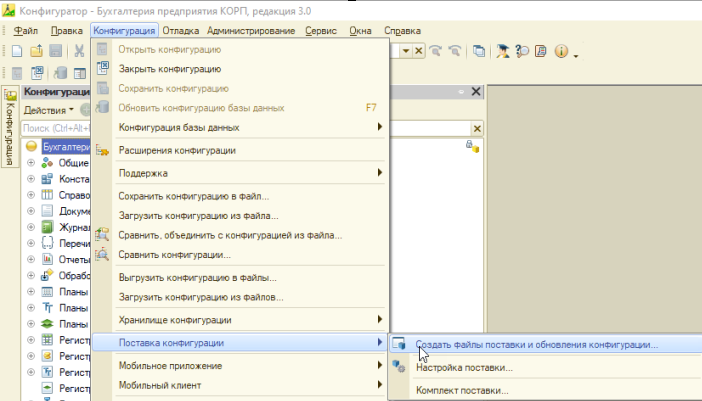Select Закрыть конфигурацию menu entry

(x=240, y=69)
